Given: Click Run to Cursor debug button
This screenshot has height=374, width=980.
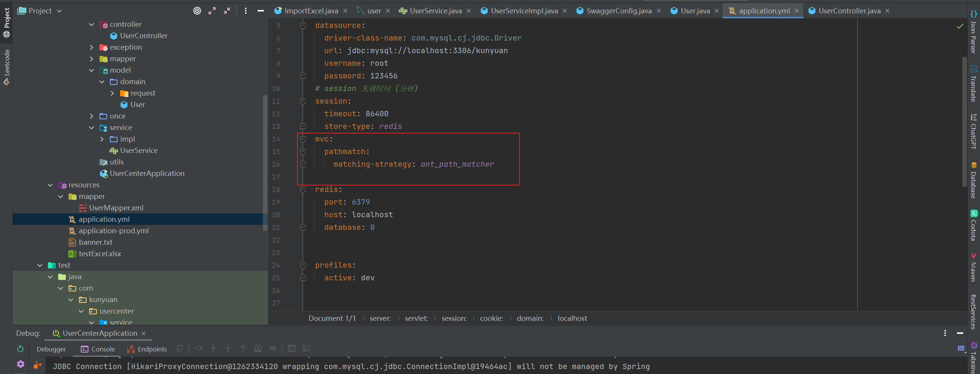Looking at the screenshot, I should (x=273, y=348).
